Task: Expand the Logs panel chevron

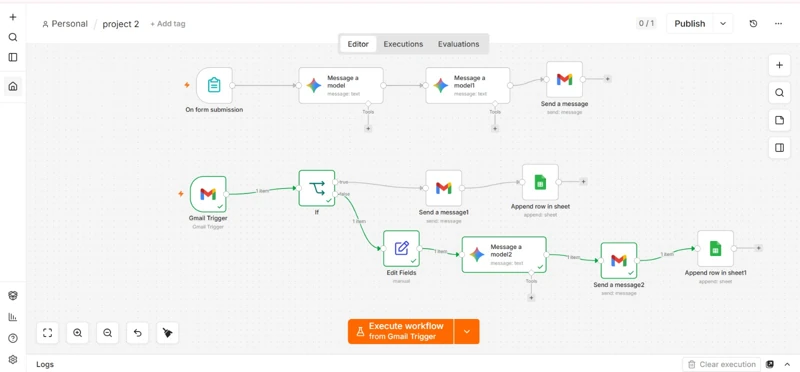Action: 787,364
